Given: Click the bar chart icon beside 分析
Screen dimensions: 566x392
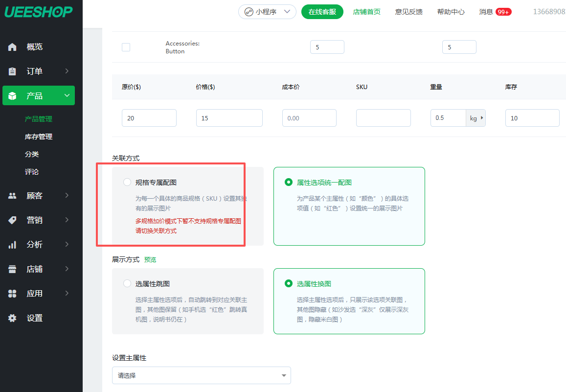Looking at the screenshot, I should click(12, 245).
